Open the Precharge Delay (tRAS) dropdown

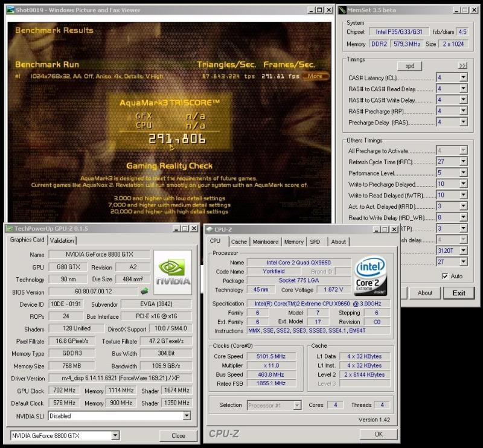point(463,122)
